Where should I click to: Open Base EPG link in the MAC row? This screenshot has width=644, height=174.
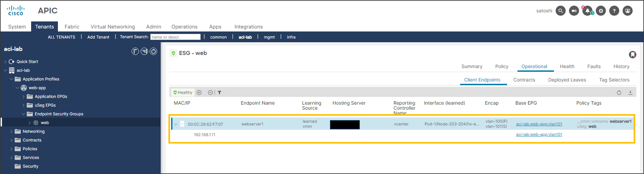[x=539, y=124]
